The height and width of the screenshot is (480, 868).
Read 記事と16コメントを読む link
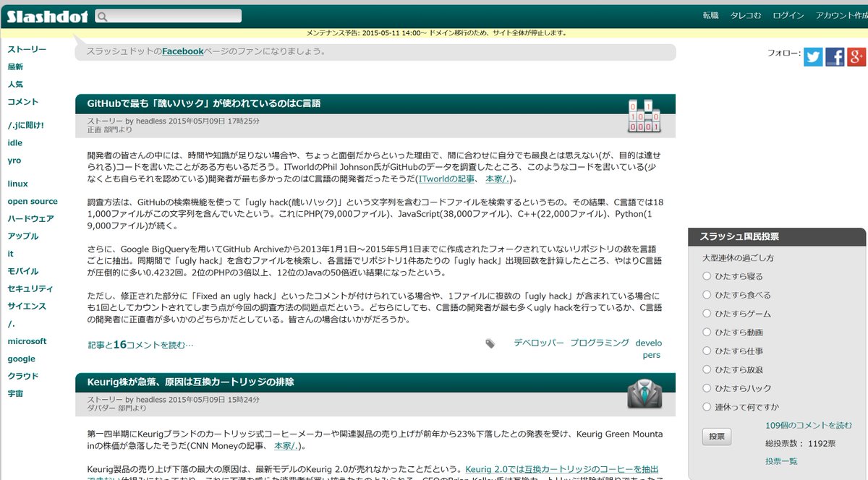(140, 345)
